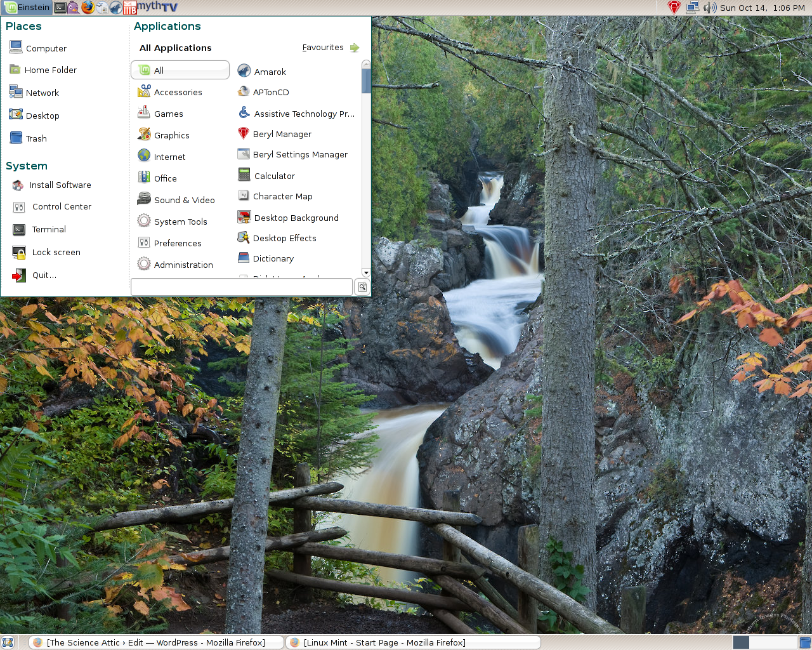The width and height of the screenshot is (812, 650).
Task: Expand the Accessories category
Action: [x=178, y=92]
